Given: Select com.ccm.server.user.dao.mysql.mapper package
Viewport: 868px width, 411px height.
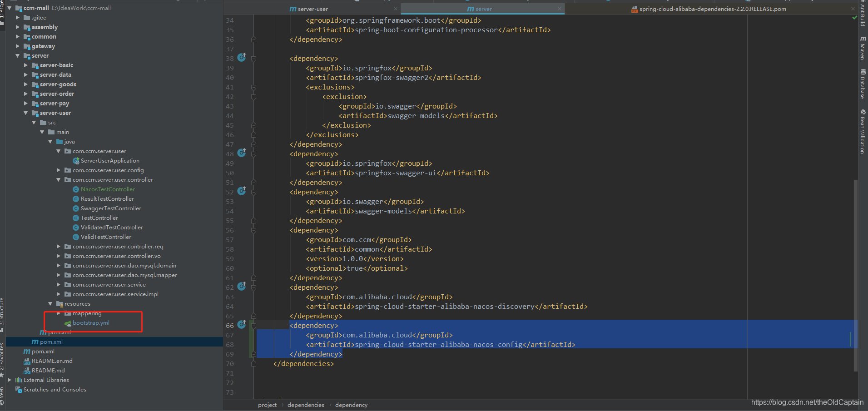Looking at the screenshot, I should (x=125, y=275).
